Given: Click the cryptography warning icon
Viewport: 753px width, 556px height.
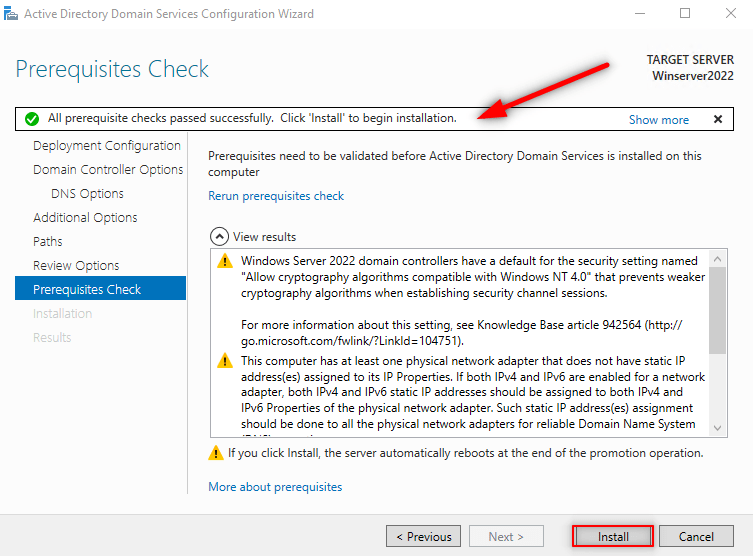Looking at the screenshot, I should [x=225, y=262].
